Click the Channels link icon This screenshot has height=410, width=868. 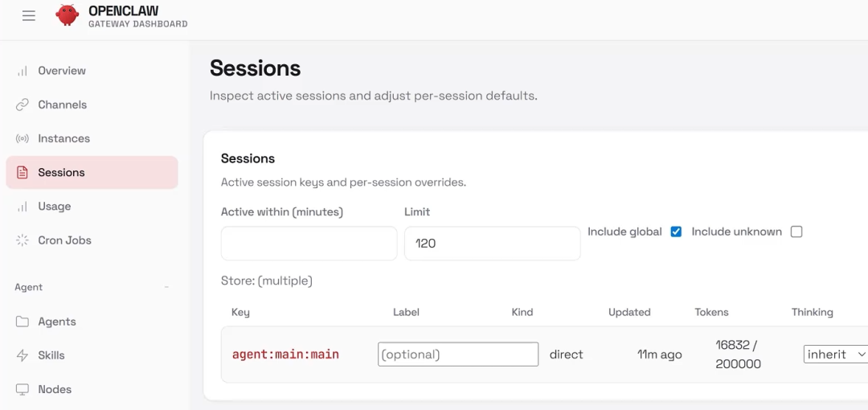coord(23,105)
